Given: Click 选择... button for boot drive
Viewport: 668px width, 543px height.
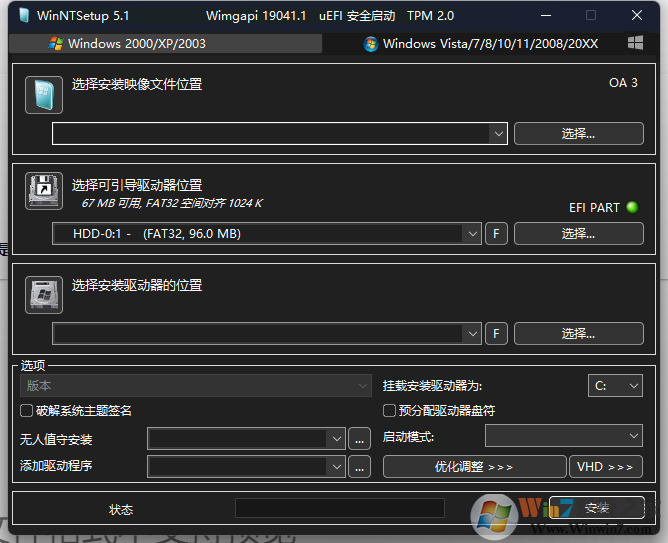Looking at the screenshot, I should click(579, 234).
